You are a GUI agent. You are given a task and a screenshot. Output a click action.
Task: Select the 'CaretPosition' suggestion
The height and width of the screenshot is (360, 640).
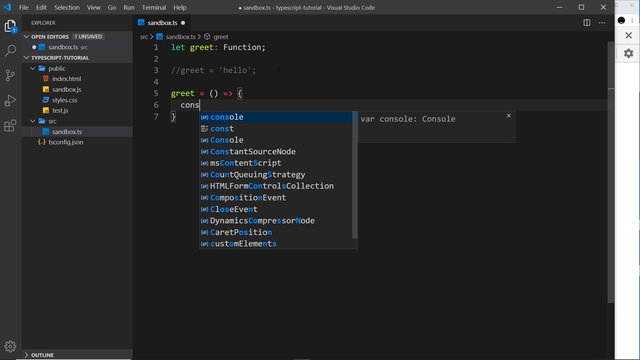tap(276, 232)
